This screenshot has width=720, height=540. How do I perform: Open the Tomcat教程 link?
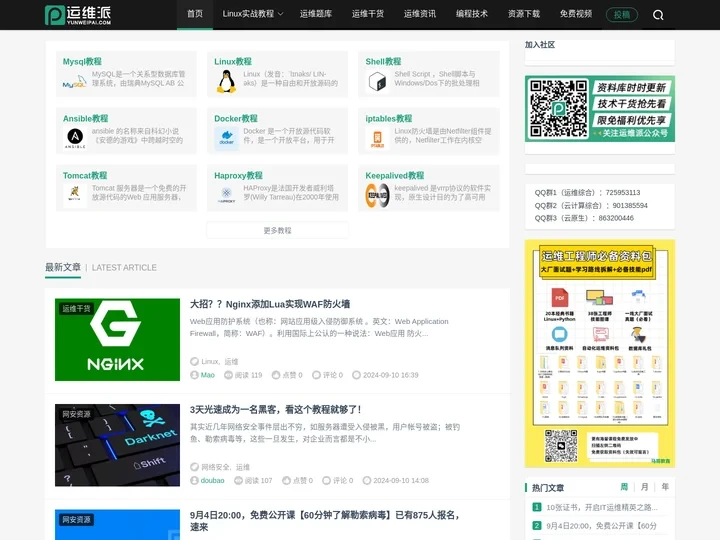85,175
